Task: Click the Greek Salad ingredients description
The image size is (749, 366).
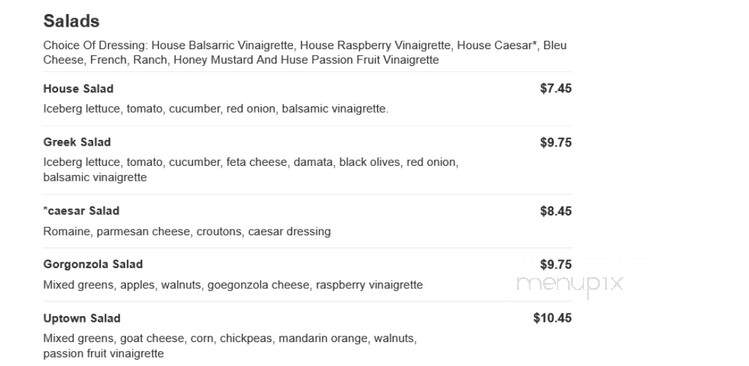Action: (251, 170)
